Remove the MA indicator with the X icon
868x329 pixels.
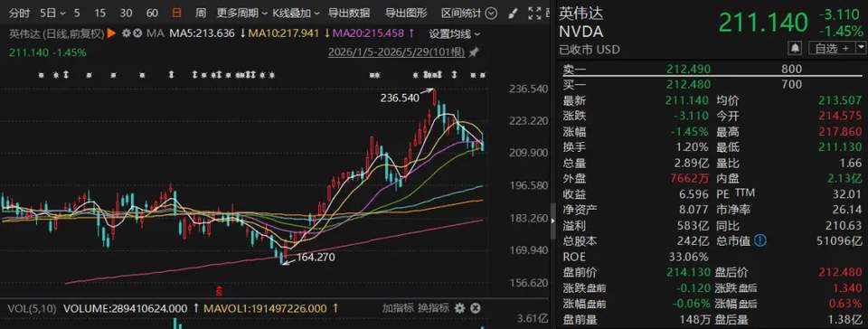(137, 33)
